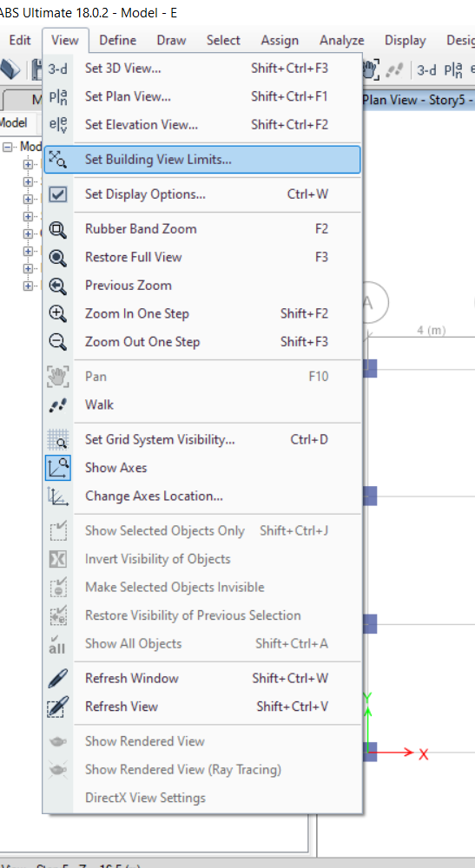Expand the last node in Model tree
Image resolution: width=475 pixels, height=868 pixels.
[x=28, y=286]
